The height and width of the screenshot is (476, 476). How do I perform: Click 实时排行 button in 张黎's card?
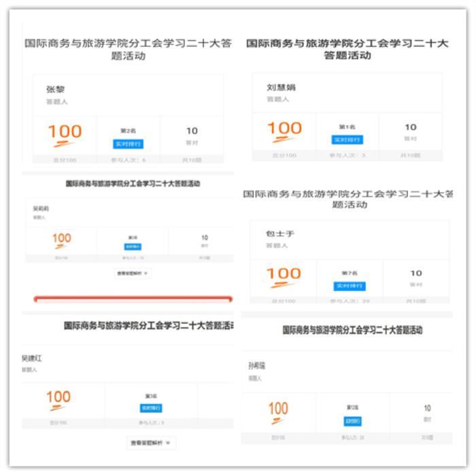click(x=128, y=143)
